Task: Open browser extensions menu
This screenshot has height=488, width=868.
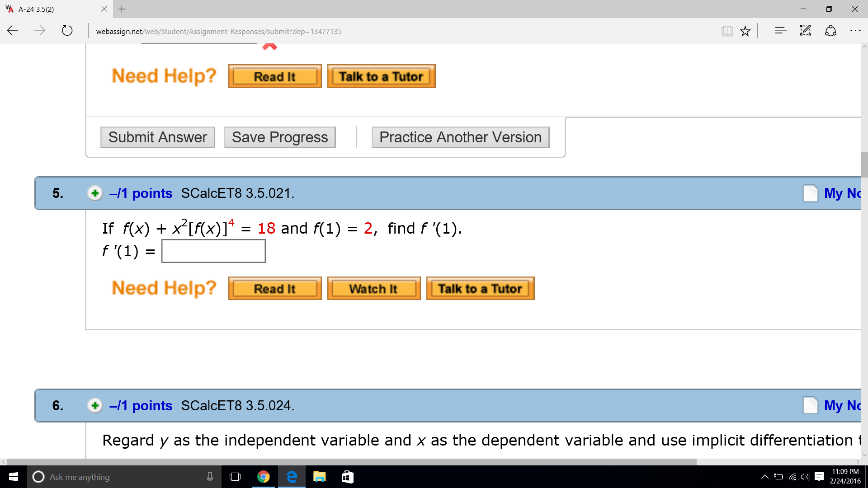Action: click(854, 30)
